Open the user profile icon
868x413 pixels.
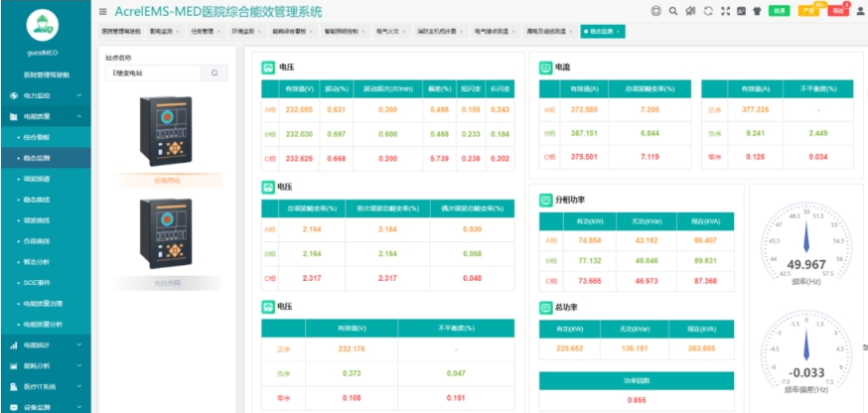tap(860, 11)
